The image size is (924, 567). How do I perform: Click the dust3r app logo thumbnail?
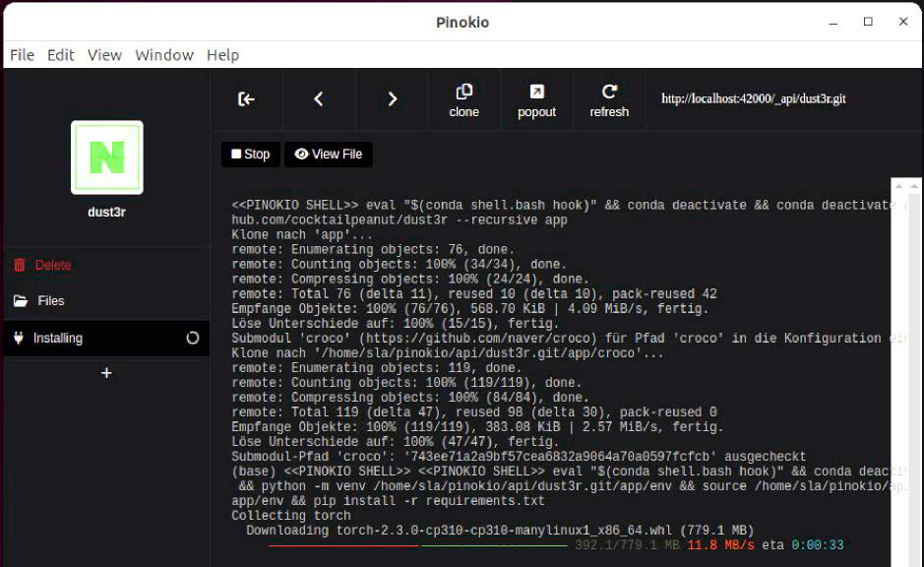point(106,157)
